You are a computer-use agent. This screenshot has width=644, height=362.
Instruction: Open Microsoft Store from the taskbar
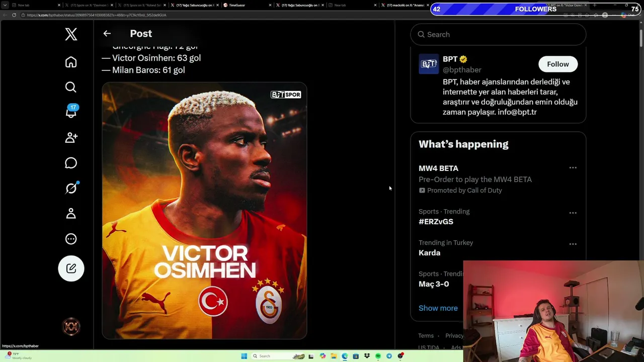[x=356, y=356]
